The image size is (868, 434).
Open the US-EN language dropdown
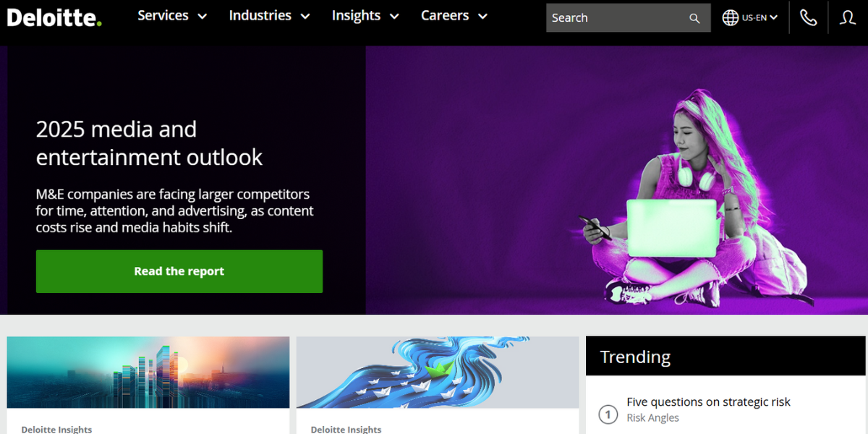coord(759,18)
